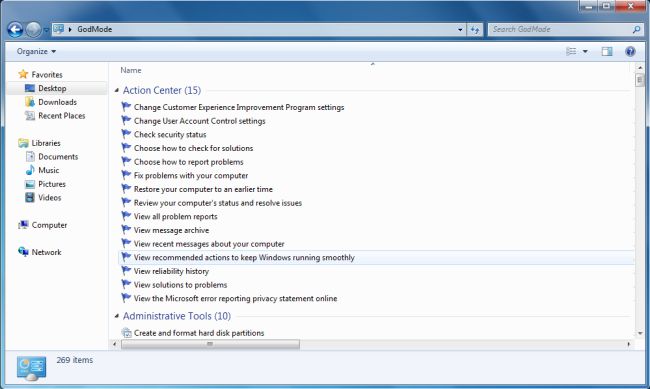
Task: Click the greyed Forward arrow button
Action: pyautogui.click(x=34, y=29)
